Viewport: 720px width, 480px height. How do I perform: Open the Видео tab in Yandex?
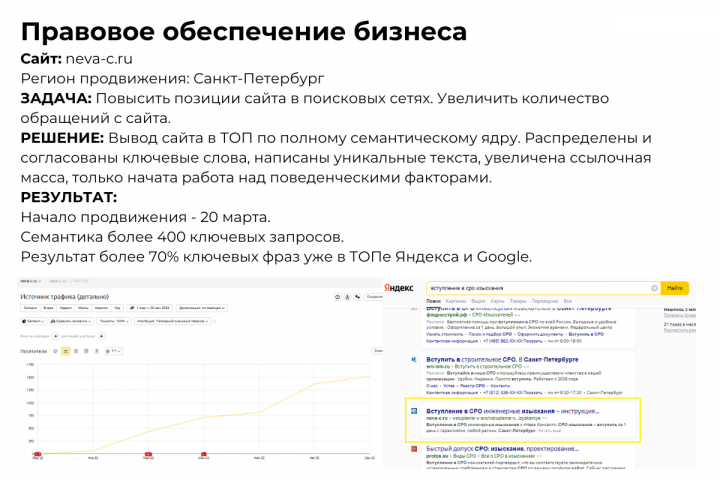(x=478, y=301)
